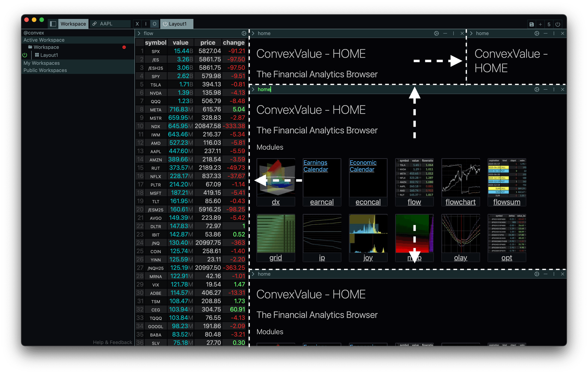Click the vertical bar icon of the narrow home pane with the wrapped title

point(554,33)
